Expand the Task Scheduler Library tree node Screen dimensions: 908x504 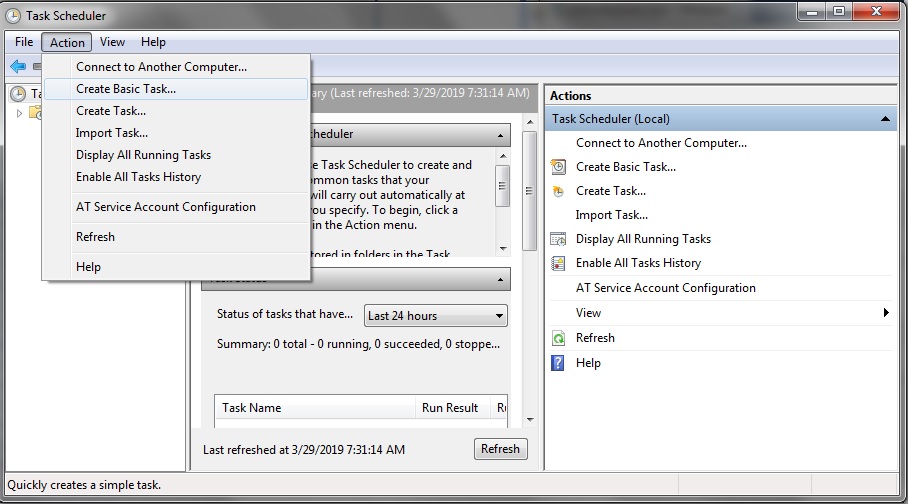[x=19, y=113]
